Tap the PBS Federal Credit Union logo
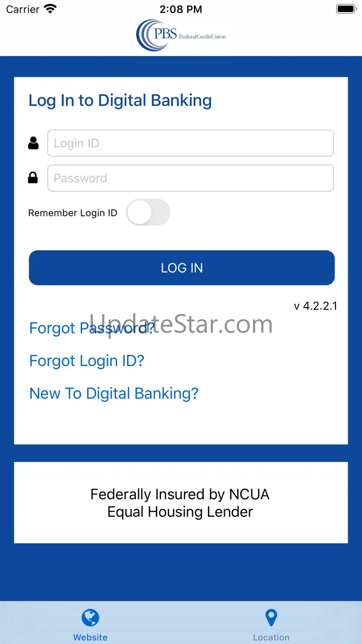This screenshot has height=644, width=362. click(181, 35)
